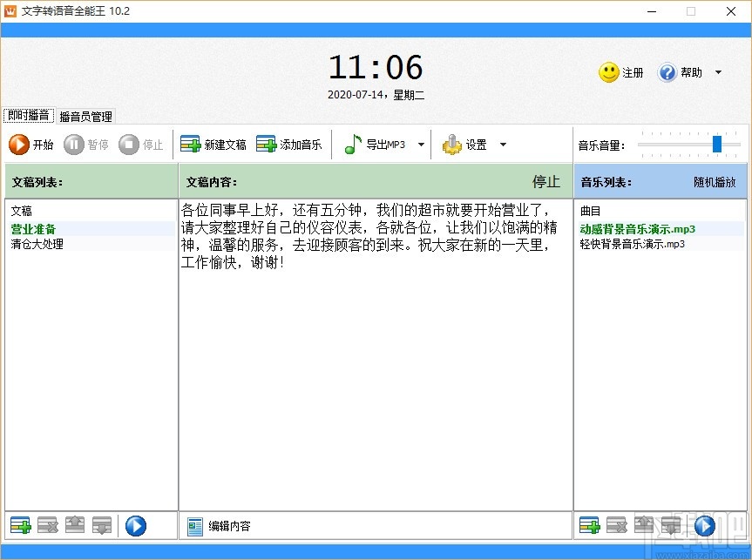
Task: Move music track up with the up-arrow icon
Action: (x=642, y=525)
